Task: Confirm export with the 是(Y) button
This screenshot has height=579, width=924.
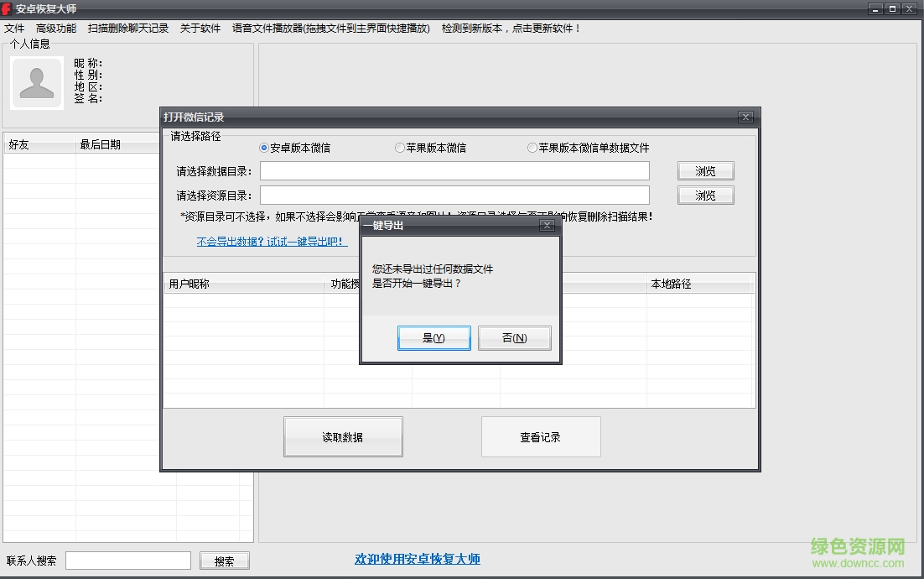Action: click(434, 337)
